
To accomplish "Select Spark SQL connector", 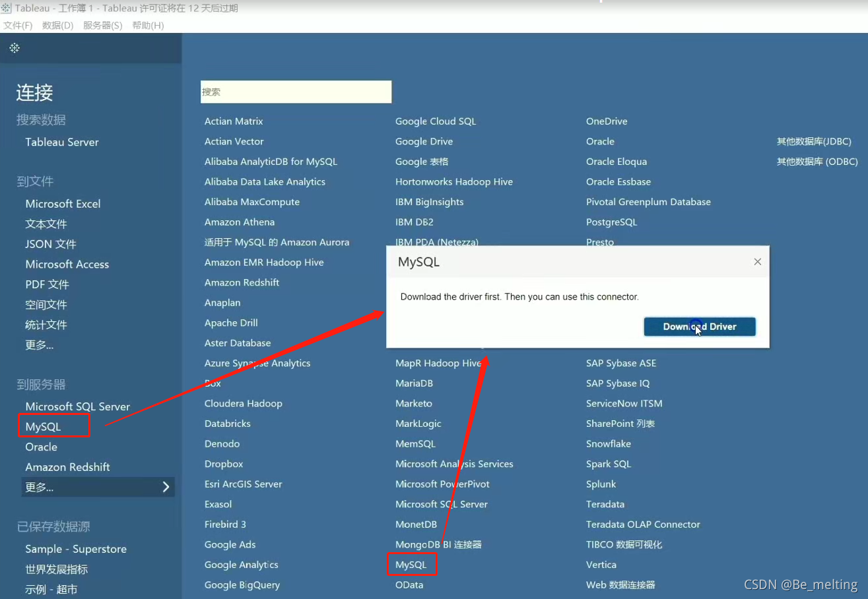I will 609,464.
